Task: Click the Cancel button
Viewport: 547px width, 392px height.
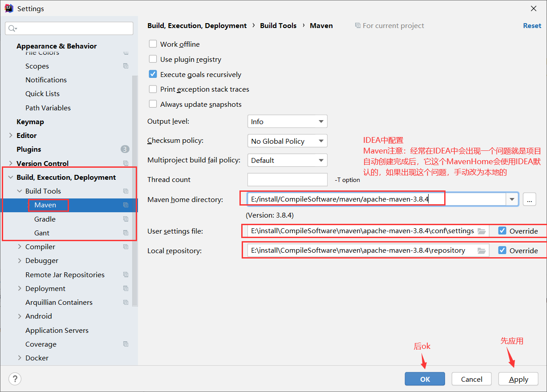Action: coord(472,379)
